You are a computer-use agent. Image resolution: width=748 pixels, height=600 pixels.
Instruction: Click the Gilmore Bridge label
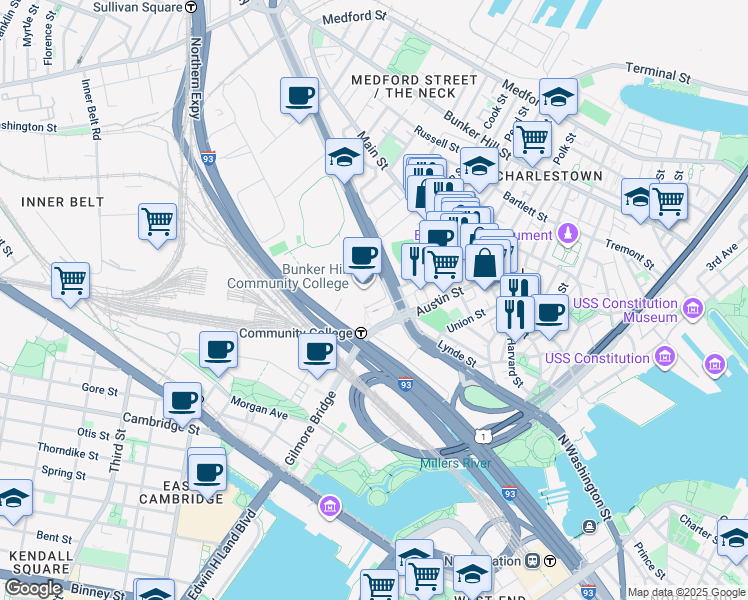point(311,428)
